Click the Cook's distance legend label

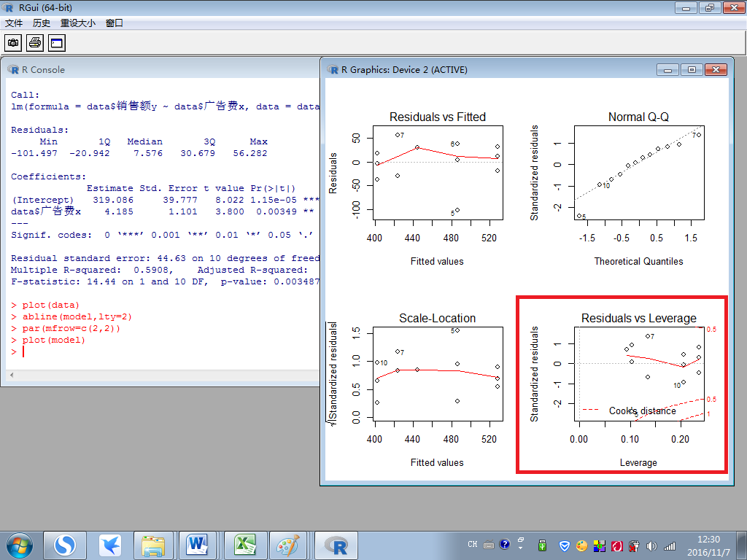pos(642,411)
